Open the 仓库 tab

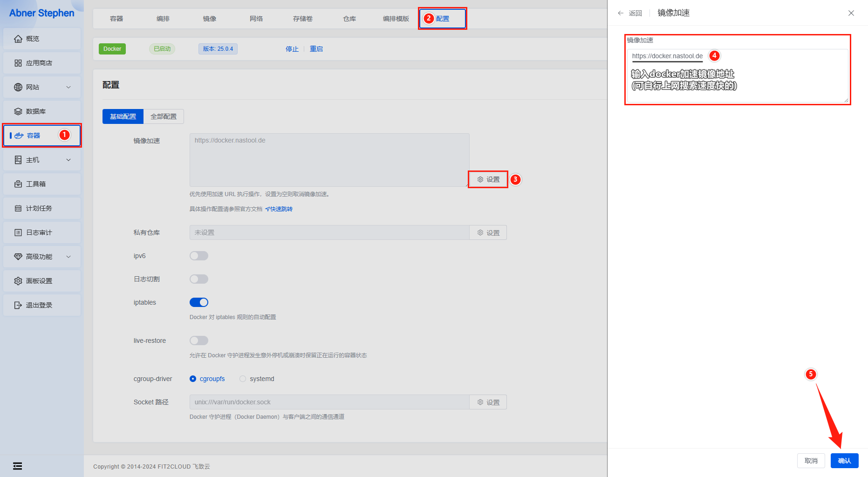pos(349,19)
